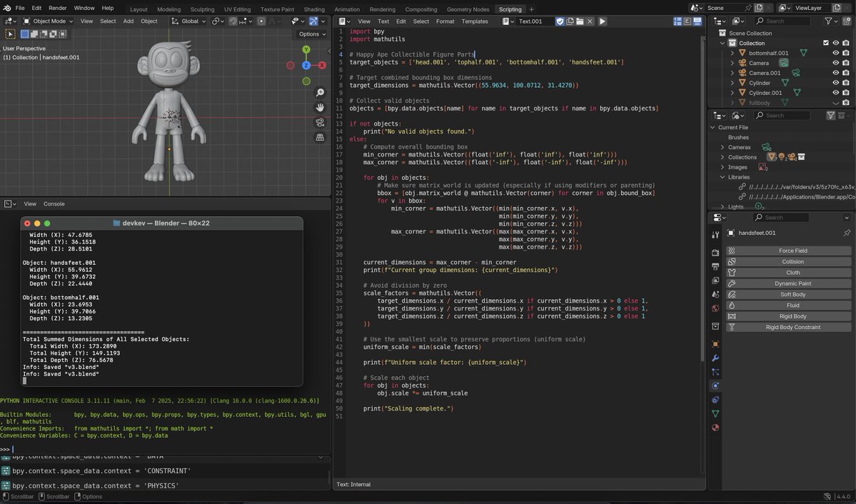856x504 pixels.
Task: Collapse the Collection tree in outliner
Action: pyautogui.click(x=722, y=43)
